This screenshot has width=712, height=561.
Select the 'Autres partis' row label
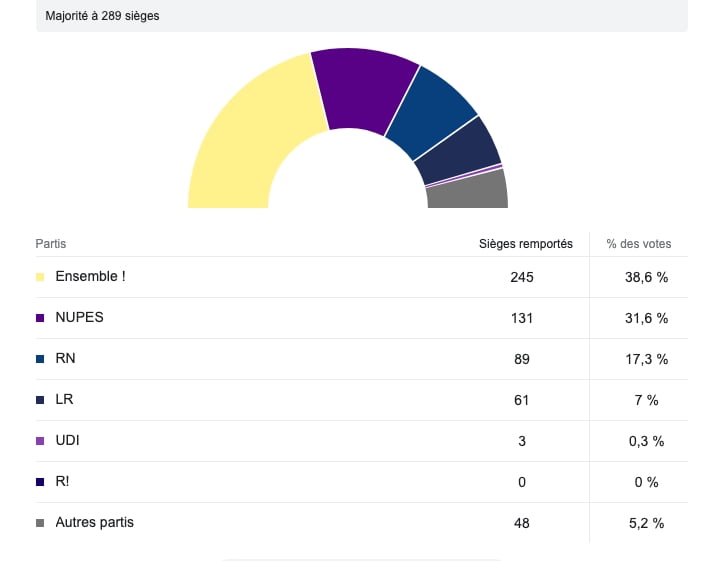[x=94, y=522]
